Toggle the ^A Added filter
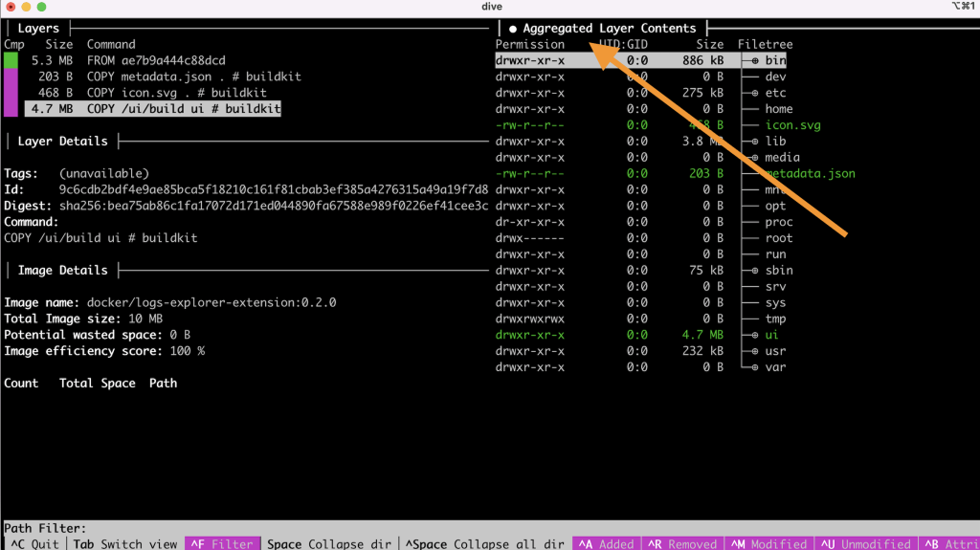980x550 pixels. coord(607,543)
